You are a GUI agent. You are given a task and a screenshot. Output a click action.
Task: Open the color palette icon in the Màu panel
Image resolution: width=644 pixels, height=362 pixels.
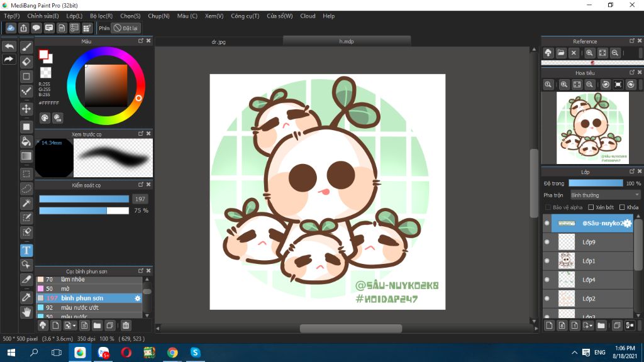[45, 118]
